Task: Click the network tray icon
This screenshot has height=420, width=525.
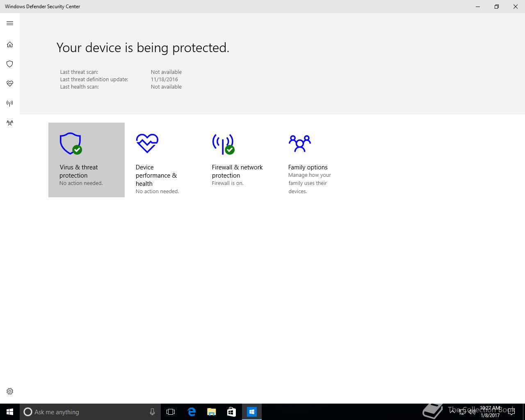Action: tap(462, 412)
